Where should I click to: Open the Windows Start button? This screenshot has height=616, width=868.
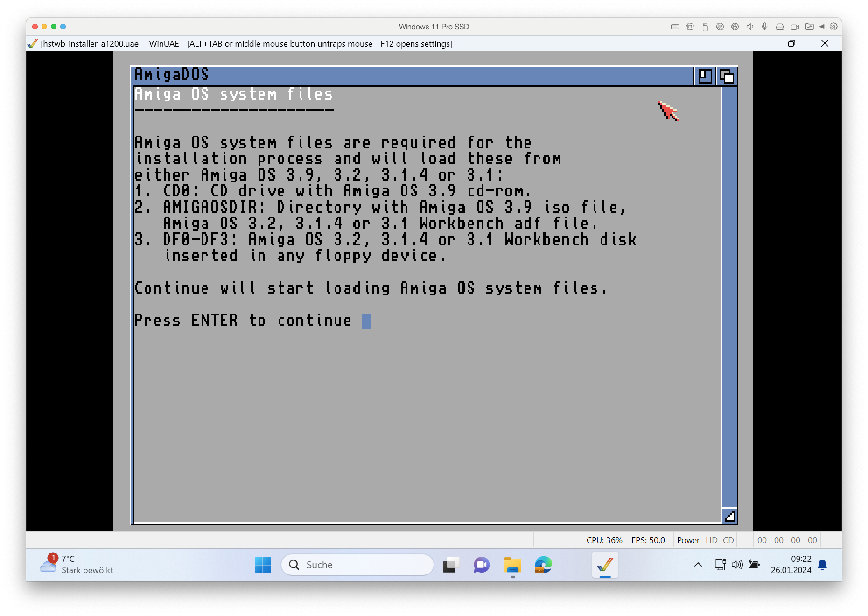[x=263, y=565]
